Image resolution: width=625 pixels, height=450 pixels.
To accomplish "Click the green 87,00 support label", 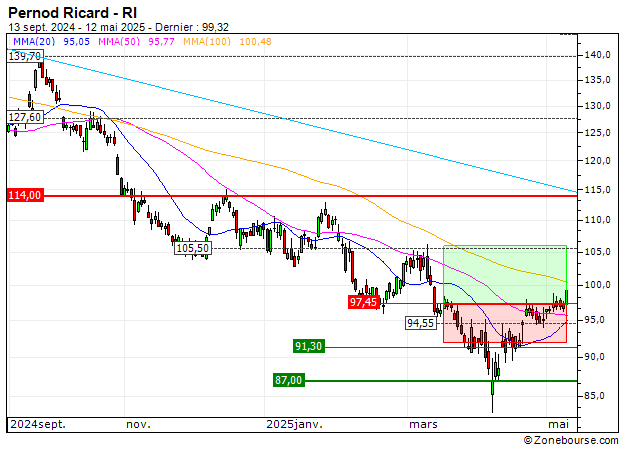I will tap(288, 380).
